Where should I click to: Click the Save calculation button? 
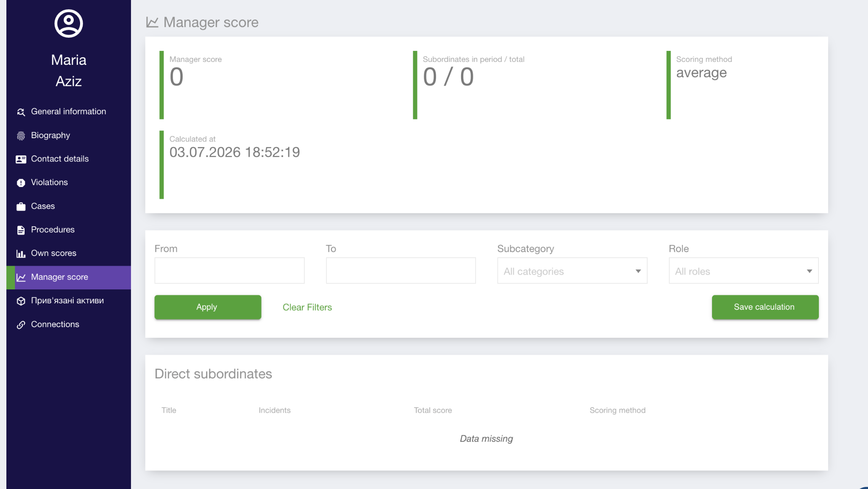pos(765,307)
